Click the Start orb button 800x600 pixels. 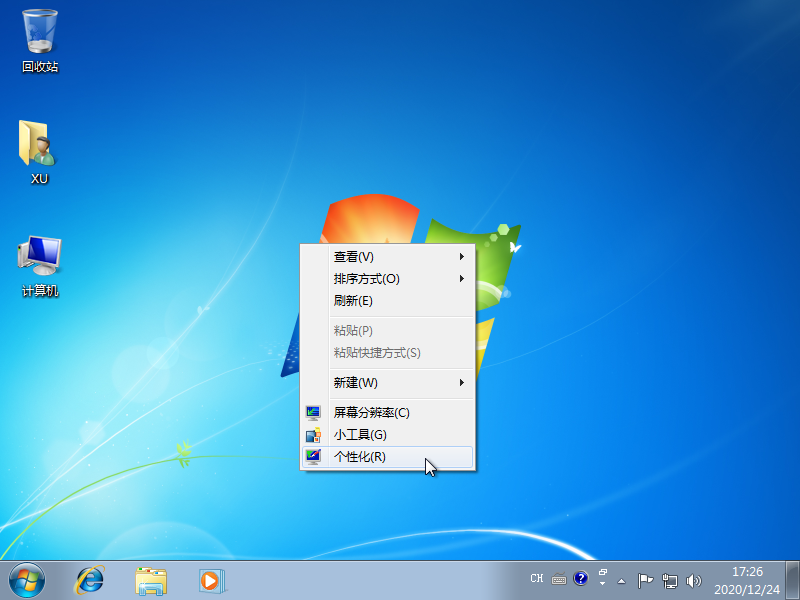click(25, 580)
